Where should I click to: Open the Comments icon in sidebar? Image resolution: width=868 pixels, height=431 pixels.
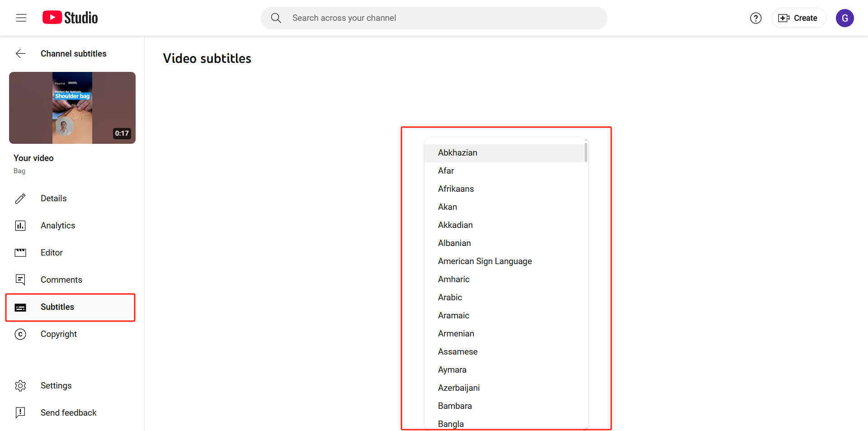coord(20,279)
